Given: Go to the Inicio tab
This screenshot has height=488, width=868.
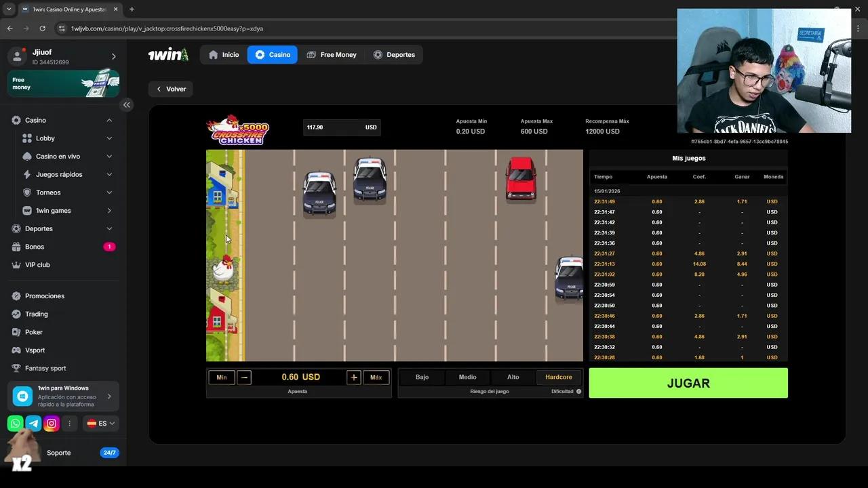Looking at the screenshot, I should (x=224, y=55).
